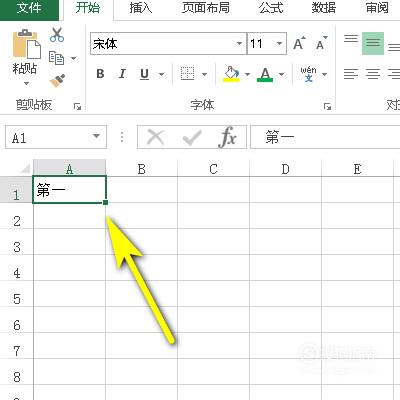Image resolution: width=400 pixels, height=400 pixels.
Task: Confirm entry checkmark icon
Action: [192, 137]
